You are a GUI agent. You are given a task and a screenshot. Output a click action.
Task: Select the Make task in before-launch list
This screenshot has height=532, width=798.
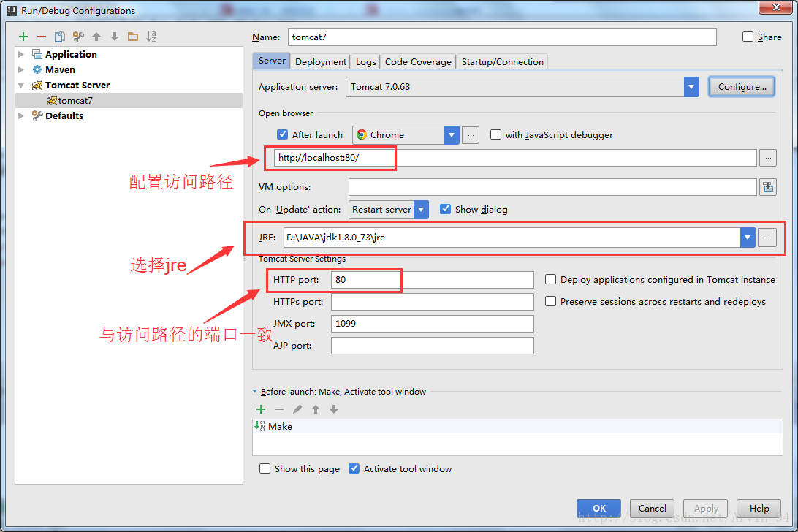click(x=517, y=427)
